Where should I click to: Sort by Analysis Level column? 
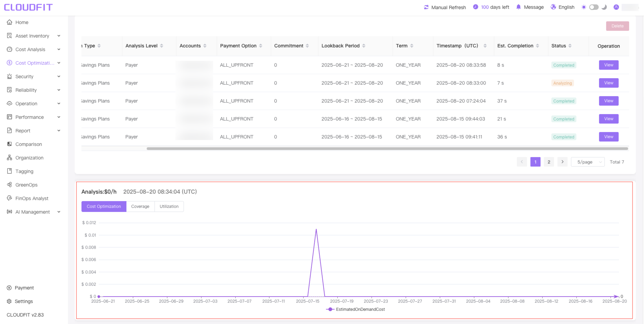coord(162,46)
